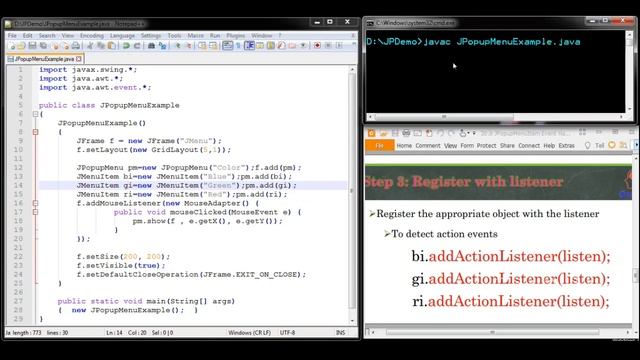
Task: Click Windows (CR LF) in the status bar
Action: pyautogui.click(x=249, y=333)
